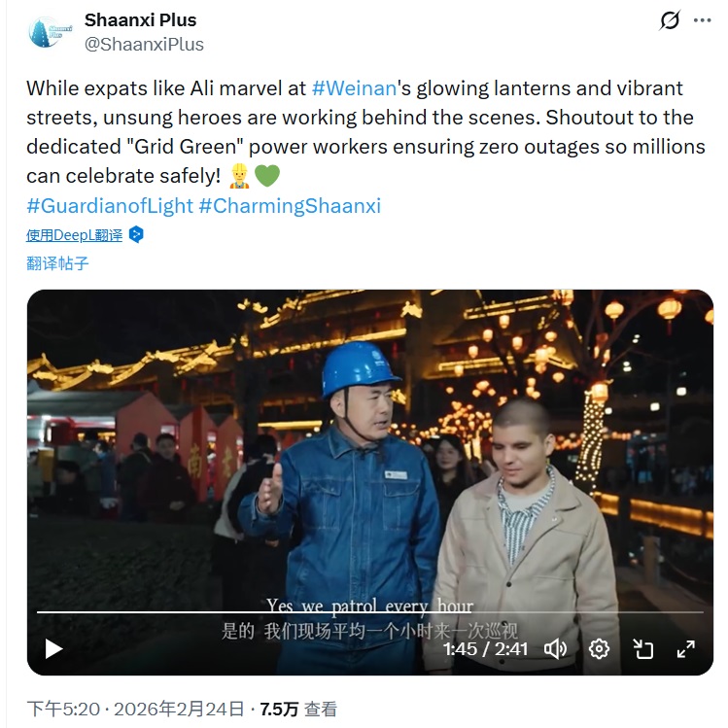Play the video
Image resolution: width=728 pixels, height=728 pixels.
(x=54, y=648)
